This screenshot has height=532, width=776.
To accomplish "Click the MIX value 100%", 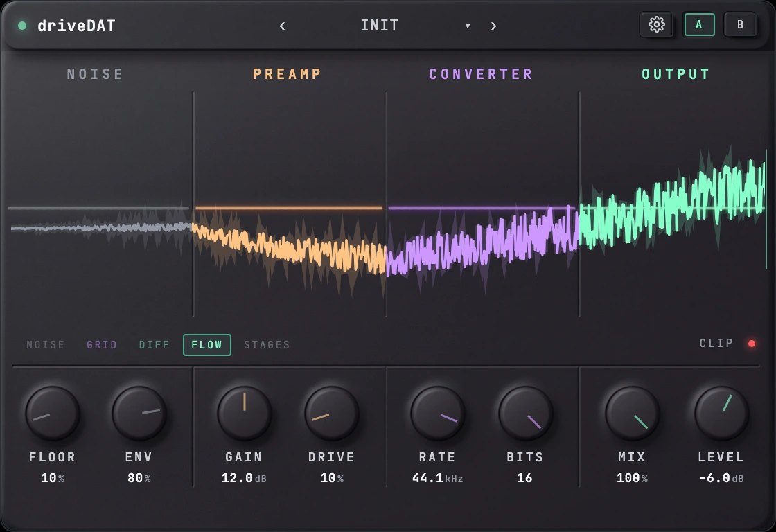I will pos(632,478).
